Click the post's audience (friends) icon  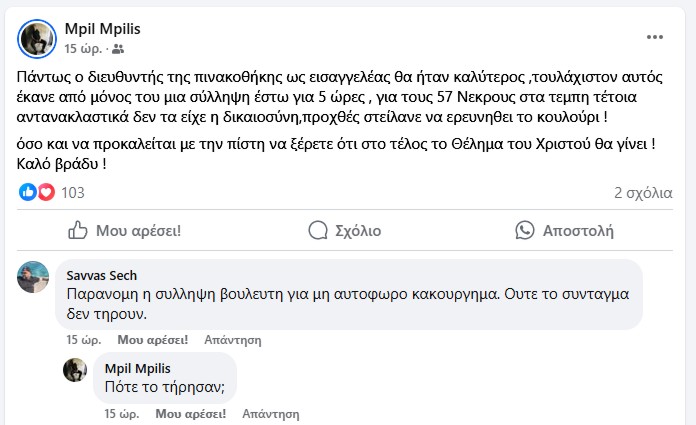(x=119, y=48)
